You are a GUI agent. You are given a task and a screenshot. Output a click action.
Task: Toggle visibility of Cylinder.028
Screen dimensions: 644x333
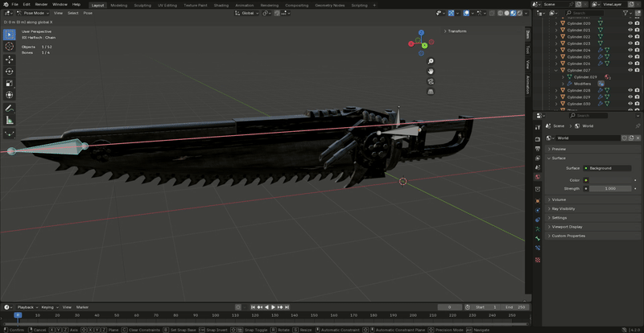click(630, 90)
